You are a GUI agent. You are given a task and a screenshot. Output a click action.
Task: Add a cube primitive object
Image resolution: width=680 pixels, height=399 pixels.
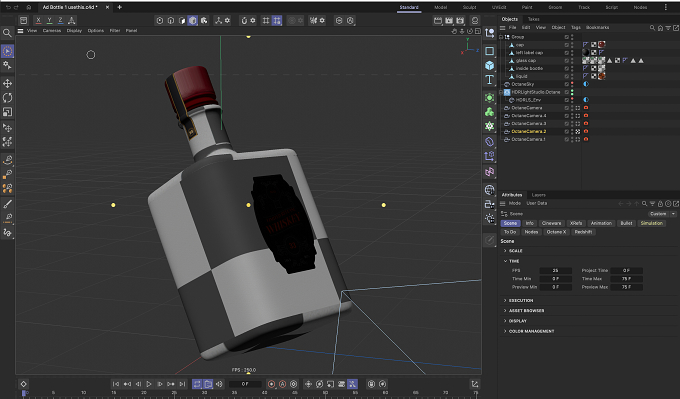[490, 65]
